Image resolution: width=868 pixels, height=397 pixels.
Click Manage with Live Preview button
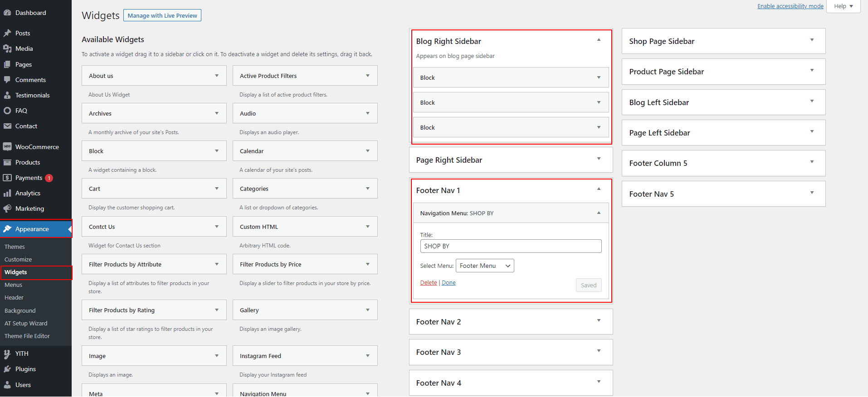(162, 15)
